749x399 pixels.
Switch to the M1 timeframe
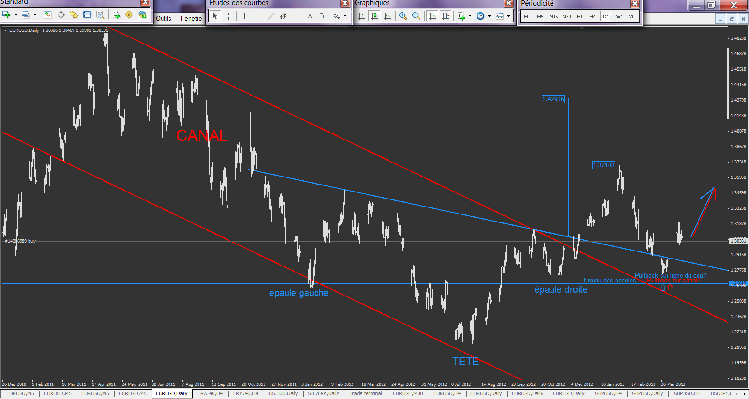click(x=525, y=16)
